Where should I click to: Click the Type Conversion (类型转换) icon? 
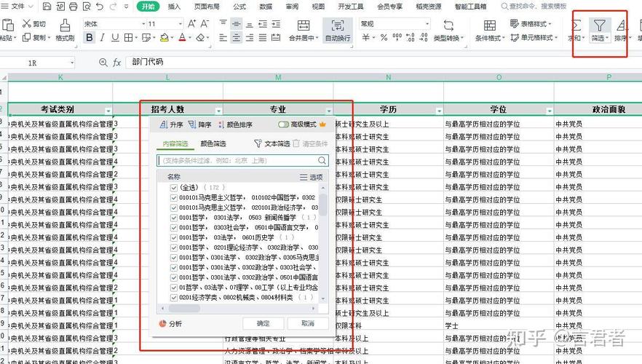[x=448, y=25]
